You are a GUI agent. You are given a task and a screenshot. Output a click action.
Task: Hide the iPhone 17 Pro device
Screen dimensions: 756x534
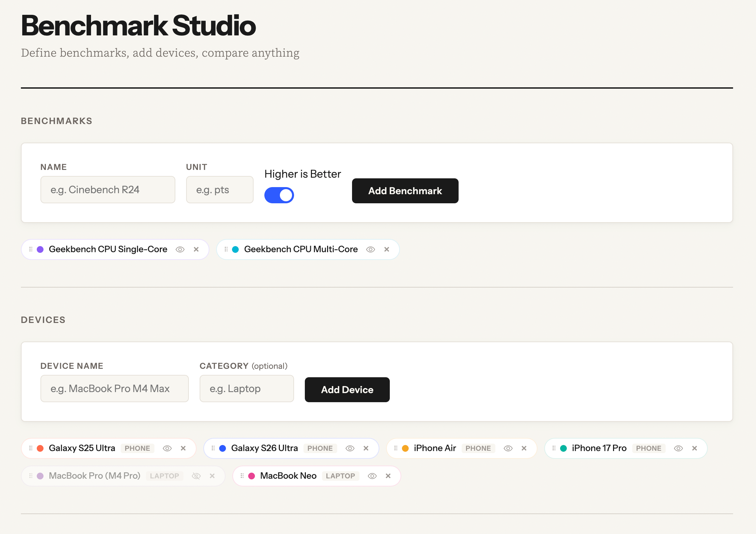[678, 448]
